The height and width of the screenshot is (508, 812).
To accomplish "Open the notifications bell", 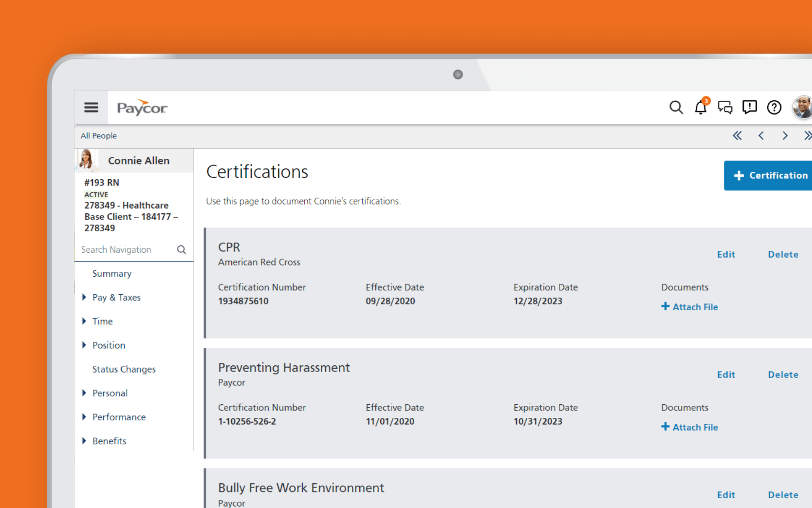I will (701, 106).
